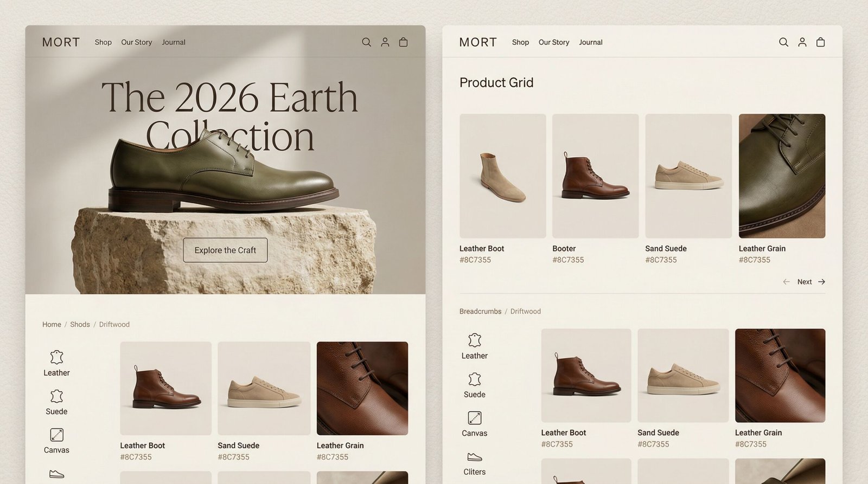This screenshot has width=868, height=484.
Task: Open account icon in Product Grid page header
Action: click(x=802, y=42)
